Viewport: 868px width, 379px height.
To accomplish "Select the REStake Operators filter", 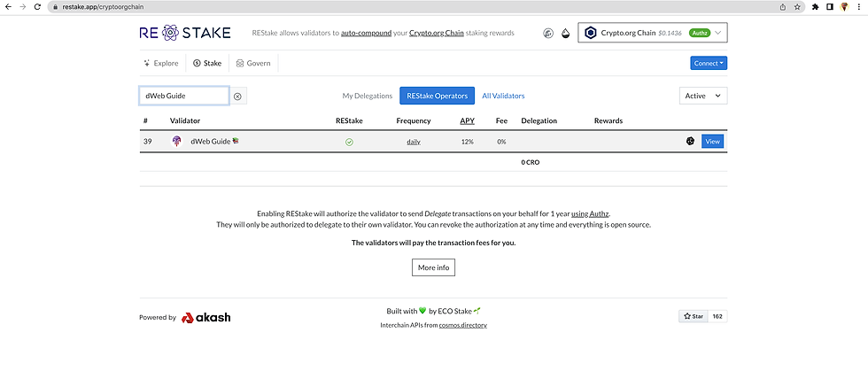I will pos(437,96).
